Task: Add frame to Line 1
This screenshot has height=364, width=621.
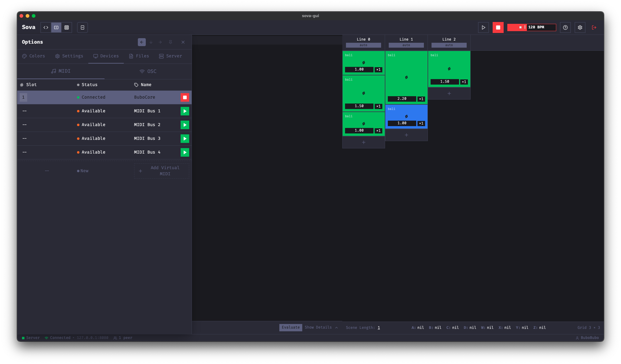Action: (406, 135)
